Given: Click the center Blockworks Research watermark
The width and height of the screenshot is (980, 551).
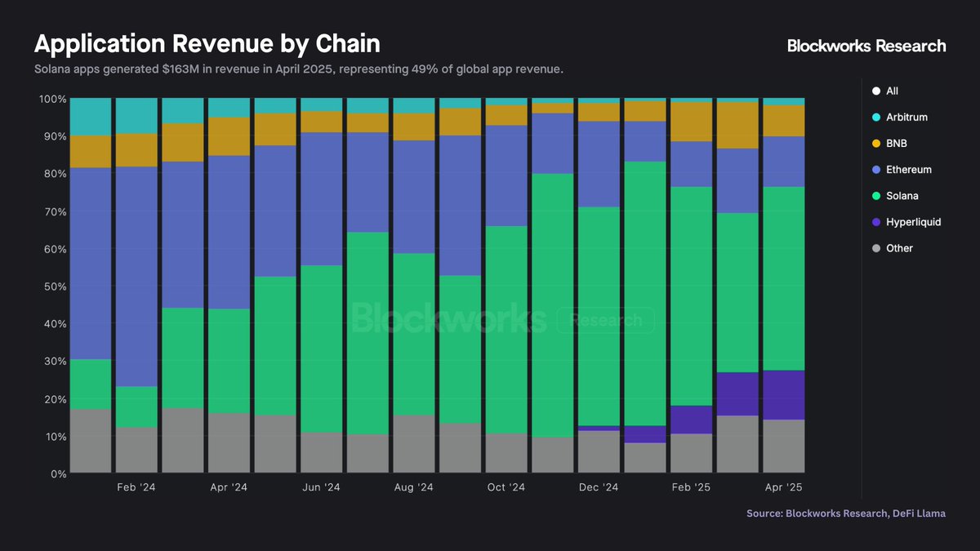Looking at the screenshot, I should pos(502,319).
